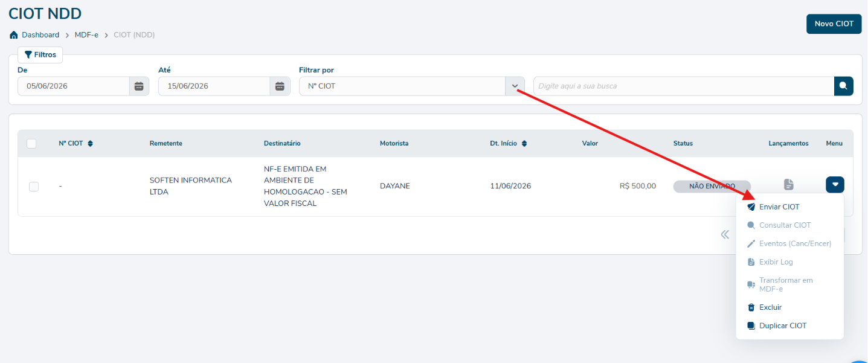Expand the Filtrar por dropdown
Viewport: 868px width, 363px height.
[515, 86]
